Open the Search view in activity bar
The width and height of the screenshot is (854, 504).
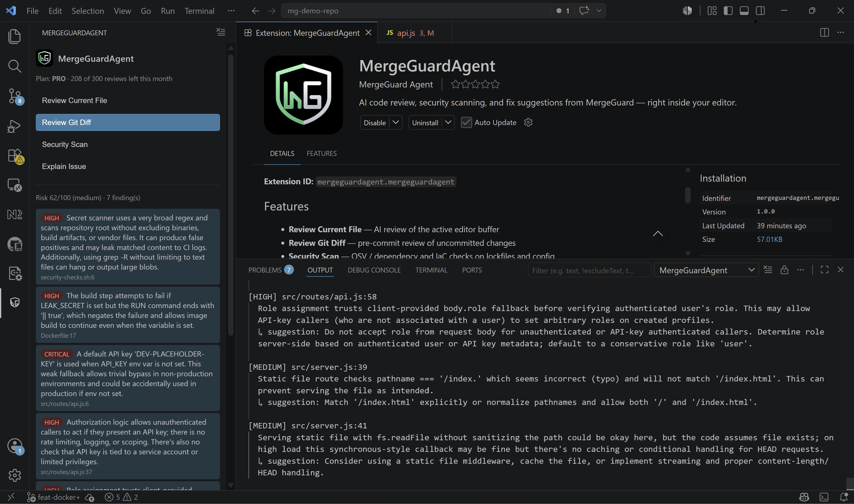pyautogui.click(x=14, y=66)
